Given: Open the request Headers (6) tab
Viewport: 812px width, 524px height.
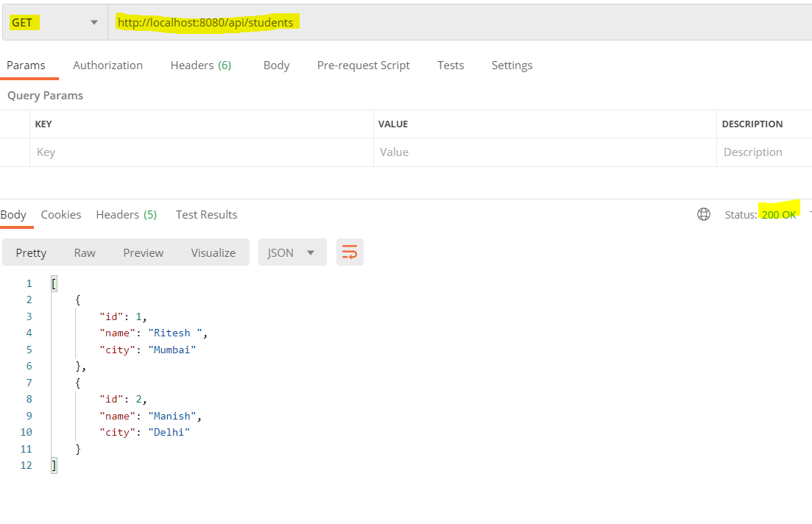Looking at the screenshot, I should (200, 65).
